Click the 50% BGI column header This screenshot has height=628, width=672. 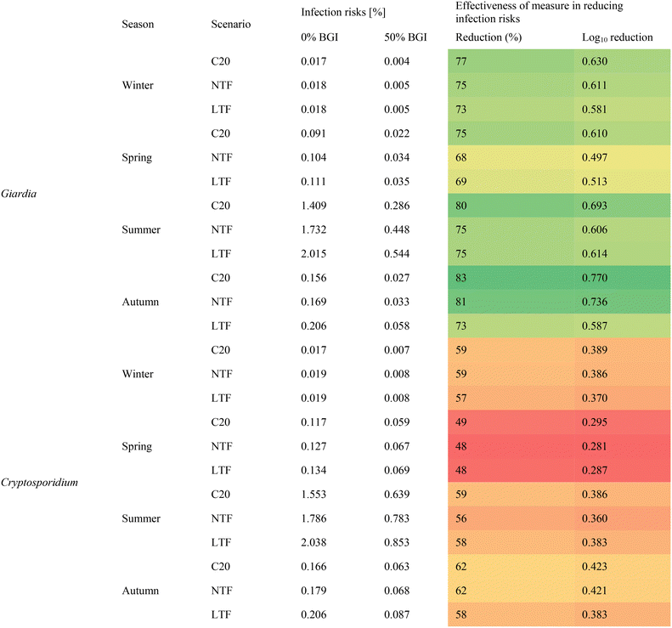(x=405, y=37)
